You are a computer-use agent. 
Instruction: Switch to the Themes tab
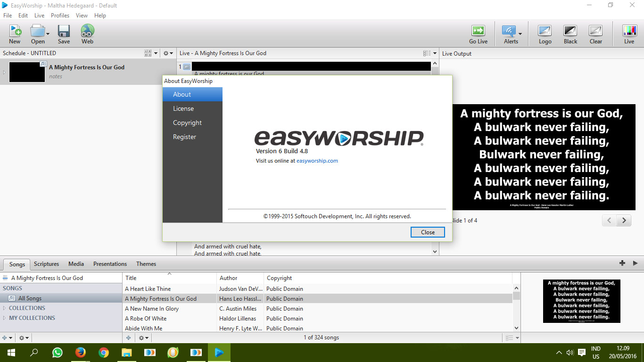146,264
